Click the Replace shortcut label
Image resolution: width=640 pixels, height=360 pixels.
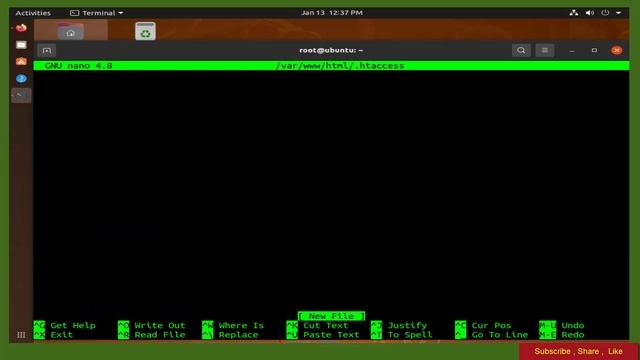click(238, 335)
